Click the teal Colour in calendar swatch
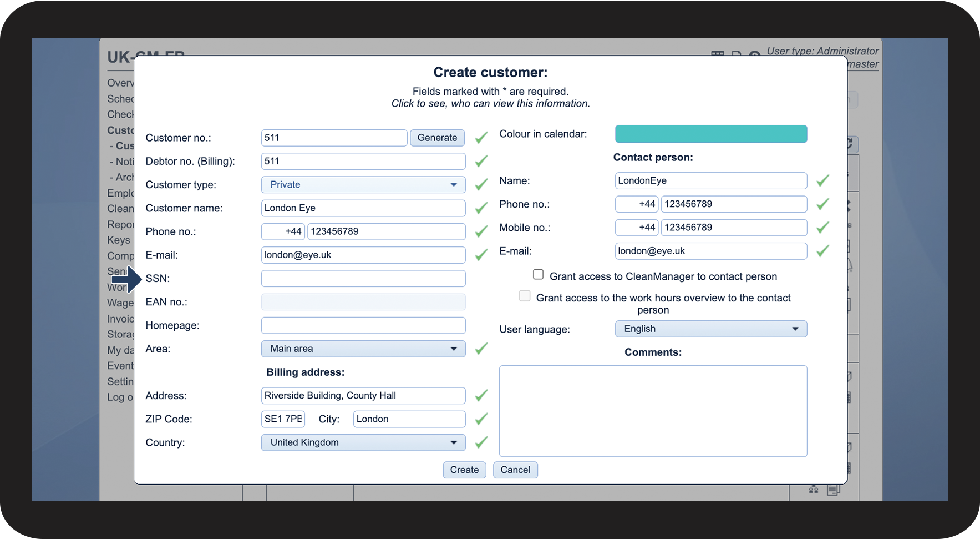Screen dimensions: 980x539 [710, 134]
